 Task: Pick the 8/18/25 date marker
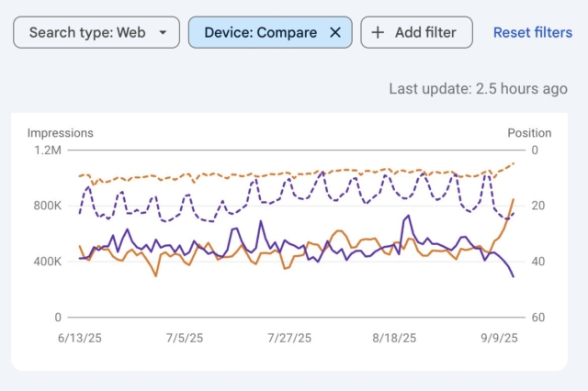396,338
